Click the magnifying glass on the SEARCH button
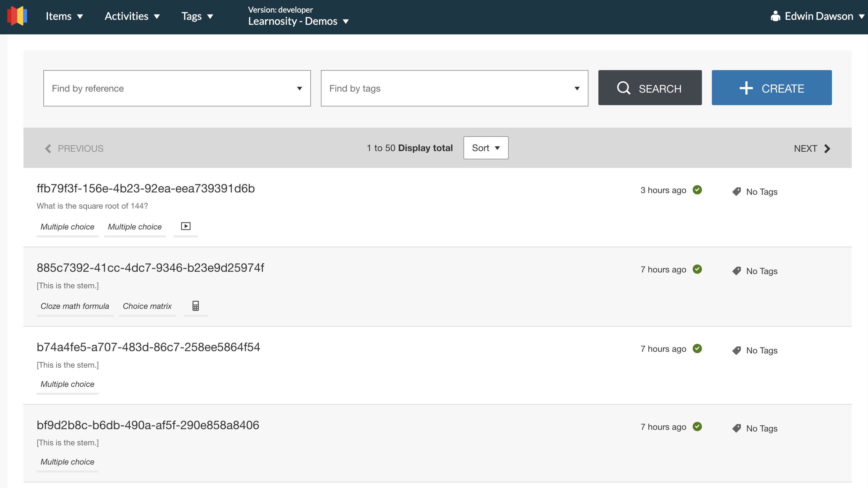The width and height of the screenshot is (868, 488). pyautogui.click(x=624, y=88)
